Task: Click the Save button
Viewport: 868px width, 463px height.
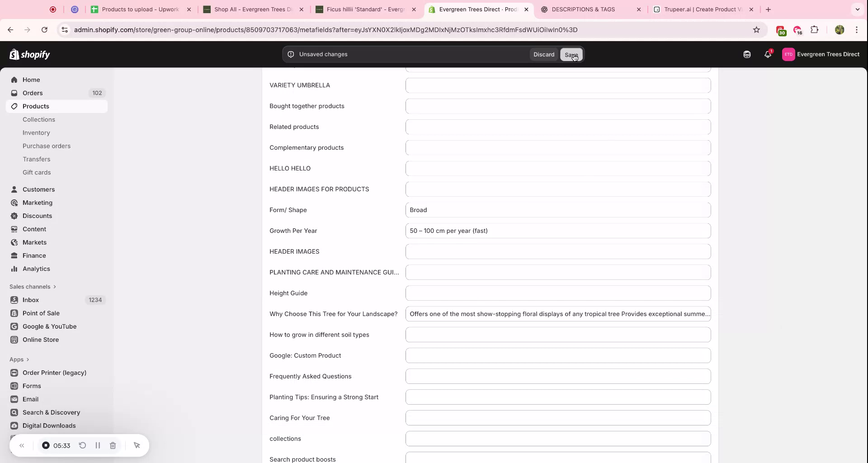Action: [x=571, y=54]
